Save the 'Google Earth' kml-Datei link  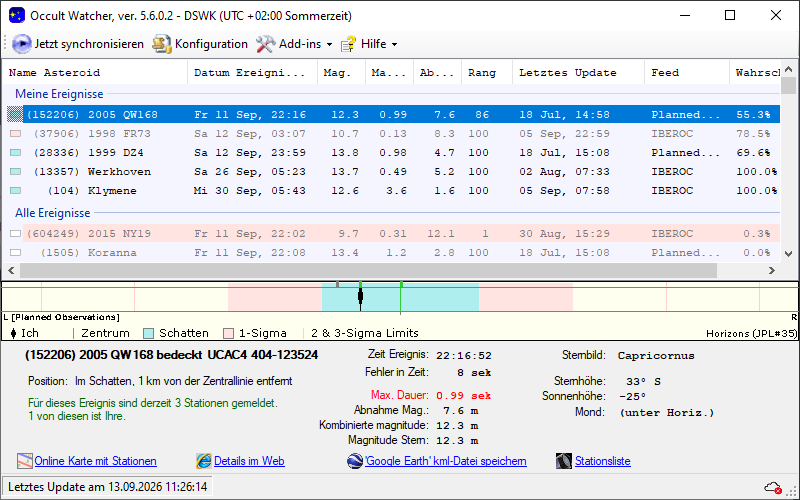(445, 461)
